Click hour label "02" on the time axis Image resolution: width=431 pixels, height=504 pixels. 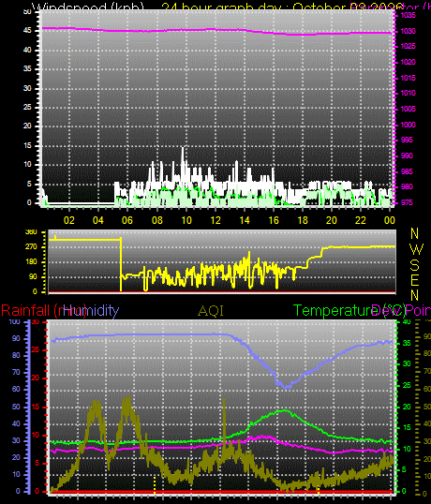[x=69, y=220]
